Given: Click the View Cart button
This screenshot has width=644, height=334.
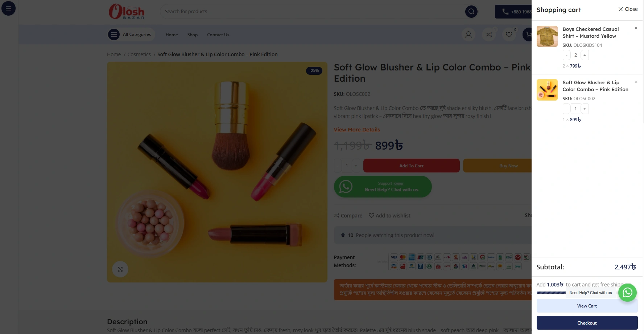Looking at the screenshot, I should [587, 306].
